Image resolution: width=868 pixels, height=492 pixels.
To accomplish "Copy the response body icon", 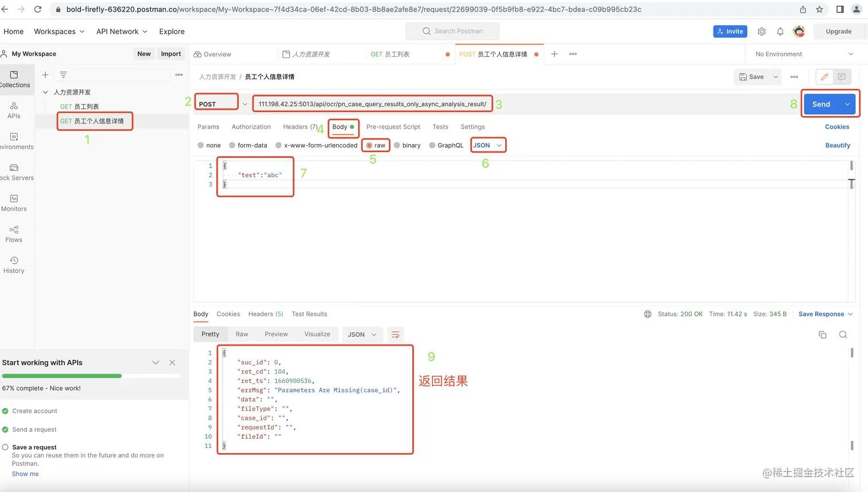I will coord(823,335).
